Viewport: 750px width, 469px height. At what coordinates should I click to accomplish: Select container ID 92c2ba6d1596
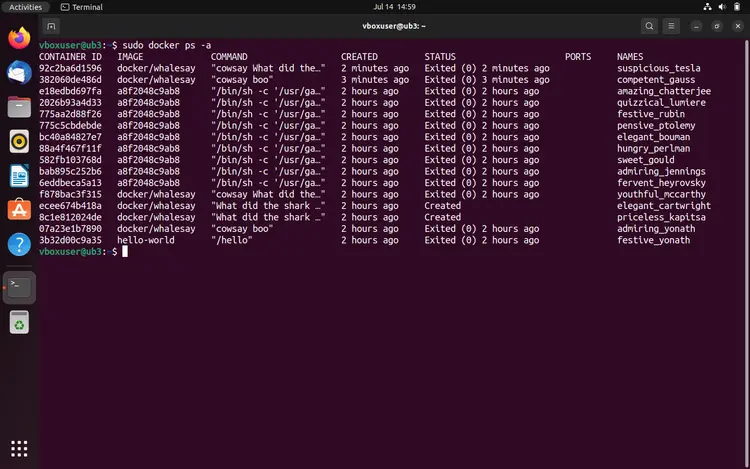[70, 68]
